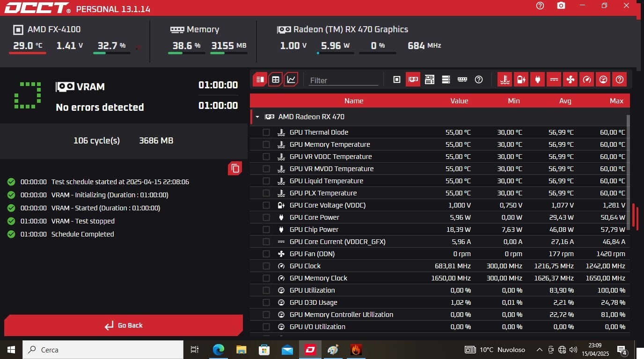Open the Mail app from the taskbar
Screen dimensions: 644x359
pyautogui.click(x=287, y=349)
